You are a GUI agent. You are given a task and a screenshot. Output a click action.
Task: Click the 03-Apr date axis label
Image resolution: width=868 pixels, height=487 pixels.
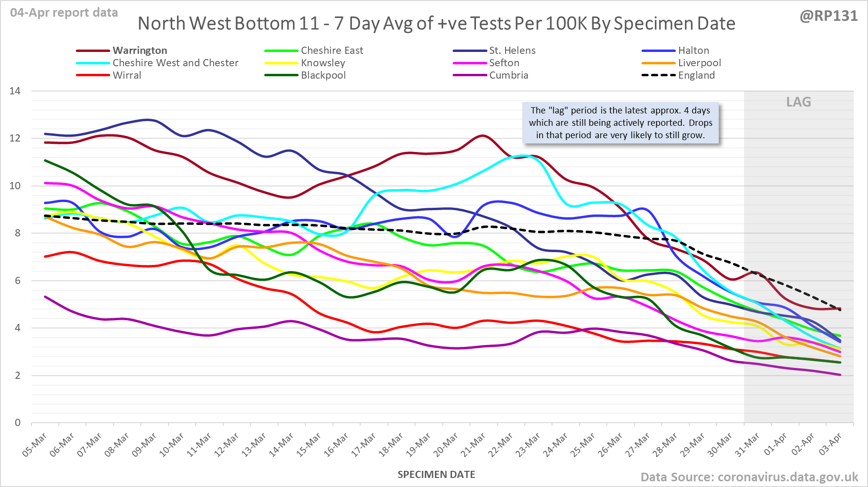[x=831, y=444]
